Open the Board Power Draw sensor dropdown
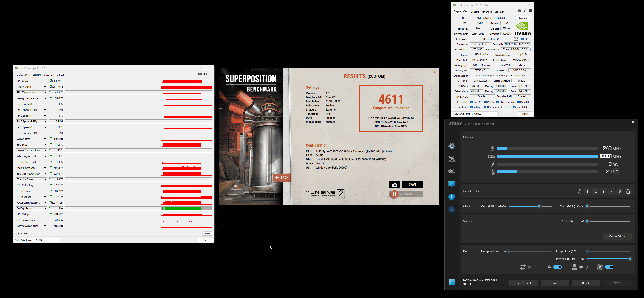 (45, 168)
